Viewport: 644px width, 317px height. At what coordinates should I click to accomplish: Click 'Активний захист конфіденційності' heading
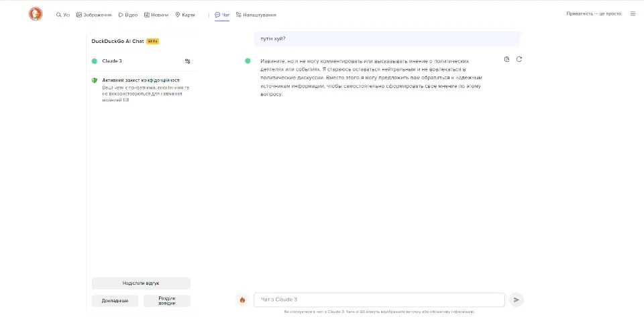[x=141, y=80]
